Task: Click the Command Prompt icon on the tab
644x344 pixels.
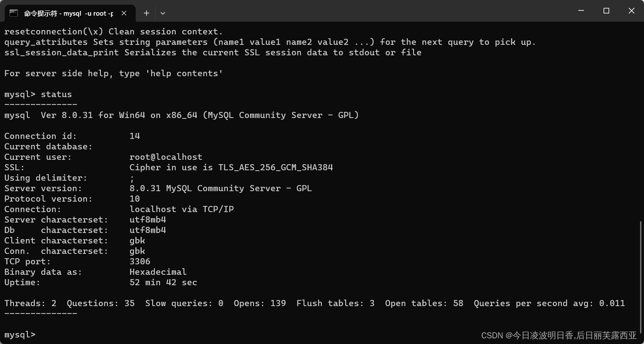Action: tap(14, 13)
